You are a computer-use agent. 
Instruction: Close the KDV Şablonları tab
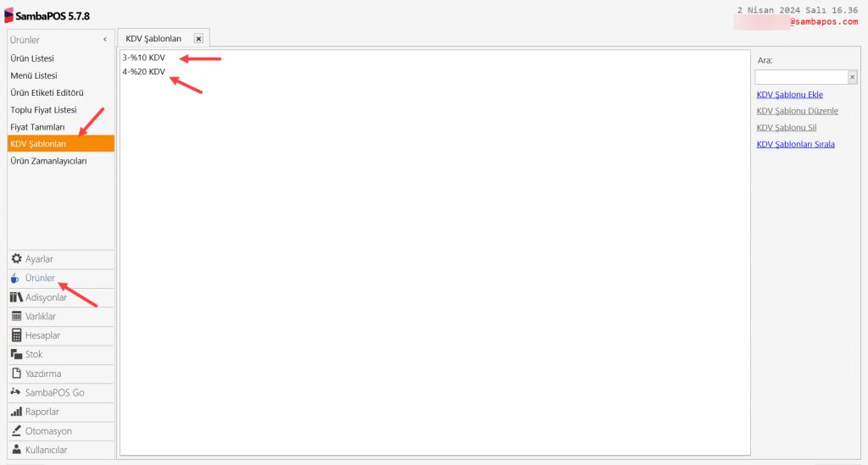[198, 39]
